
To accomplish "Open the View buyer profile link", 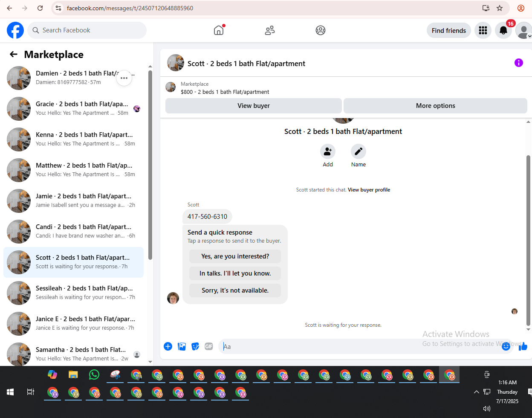I will tap(369, 190).
